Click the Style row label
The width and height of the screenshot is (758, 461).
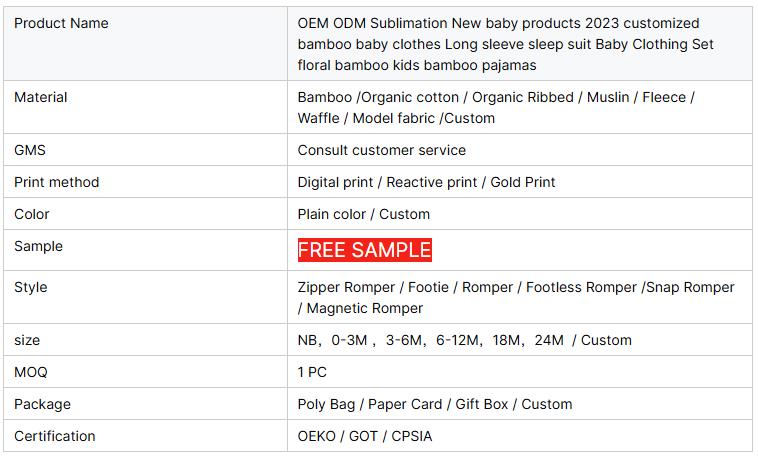[x=31, y=287]
